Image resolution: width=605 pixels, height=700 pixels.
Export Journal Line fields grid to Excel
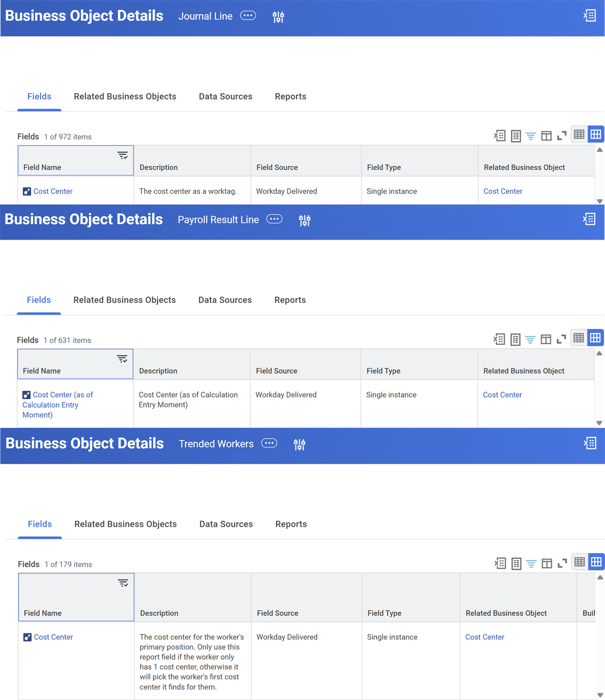click(500, 136)
